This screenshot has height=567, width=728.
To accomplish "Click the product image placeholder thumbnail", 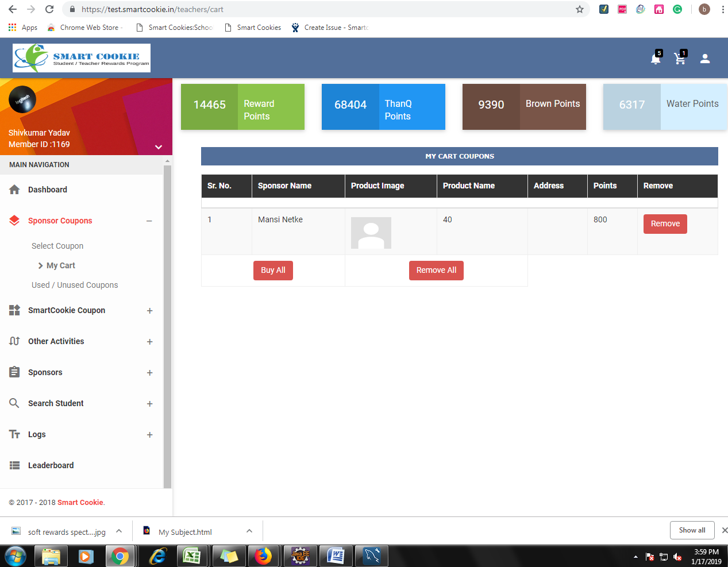I will click(371, 233).
